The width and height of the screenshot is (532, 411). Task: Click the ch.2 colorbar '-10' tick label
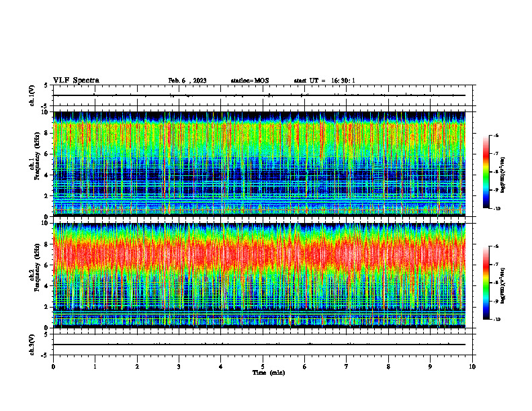[x=496, y=320]
